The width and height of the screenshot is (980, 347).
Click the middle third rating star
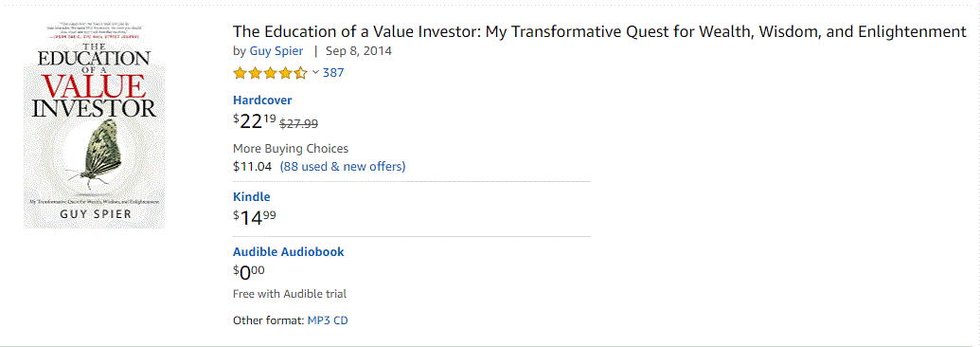pos(271,73)
